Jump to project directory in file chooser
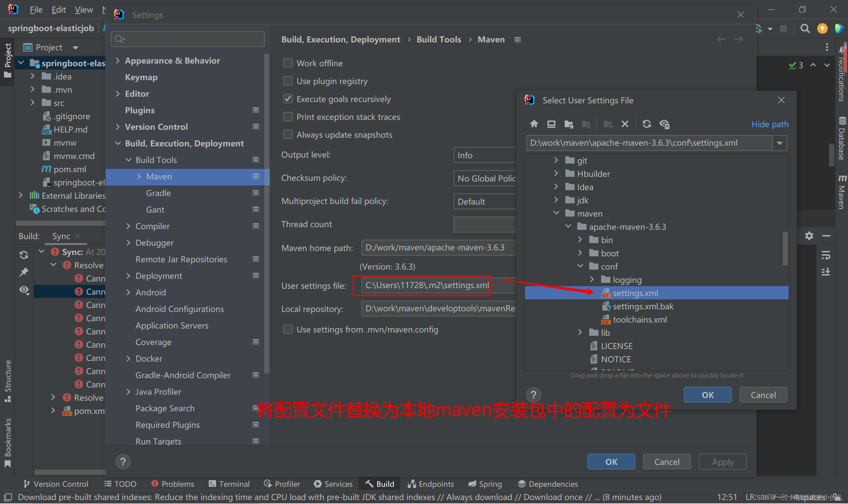 click(569, 124)
